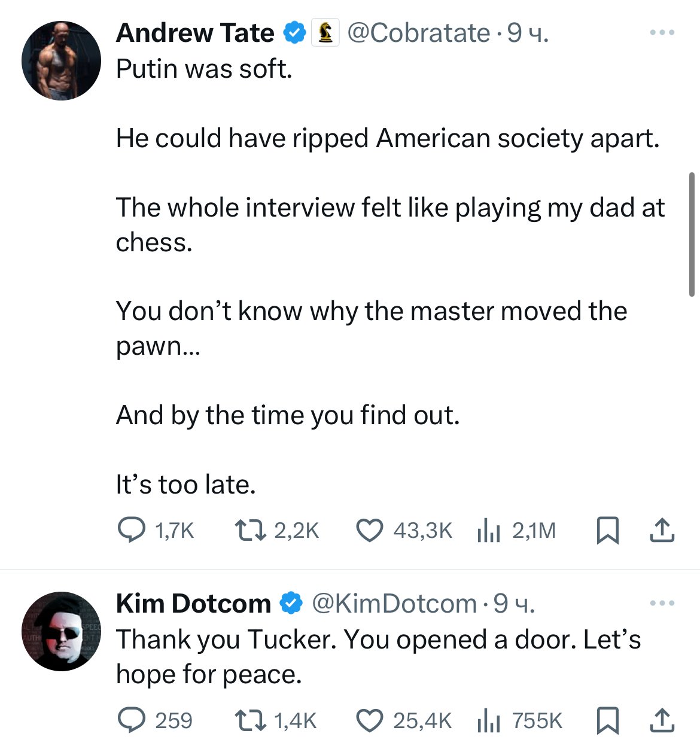
Task: Open the @KimDotcom handle link
Action: coord(394,604)
